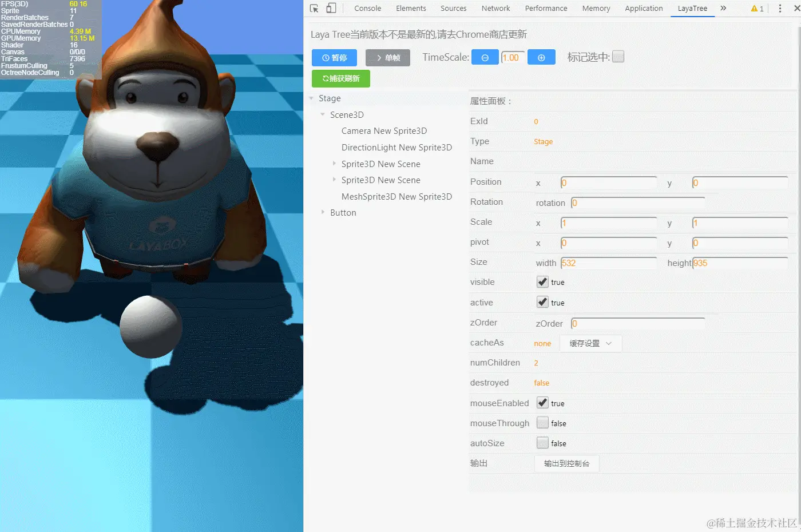Expand the second Sprite3D New Scene node
801x532 pixels.
(334, 180)
